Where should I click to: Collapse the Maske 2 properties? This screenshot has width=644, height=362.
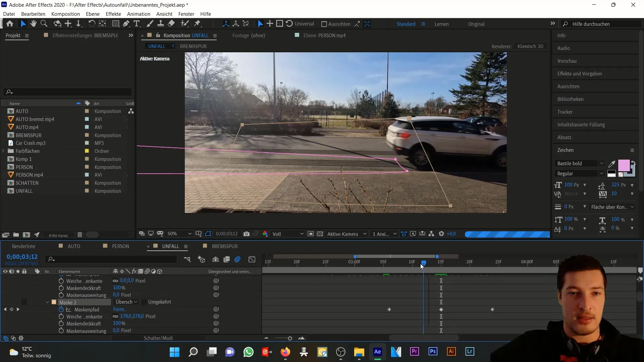point(47,302)
